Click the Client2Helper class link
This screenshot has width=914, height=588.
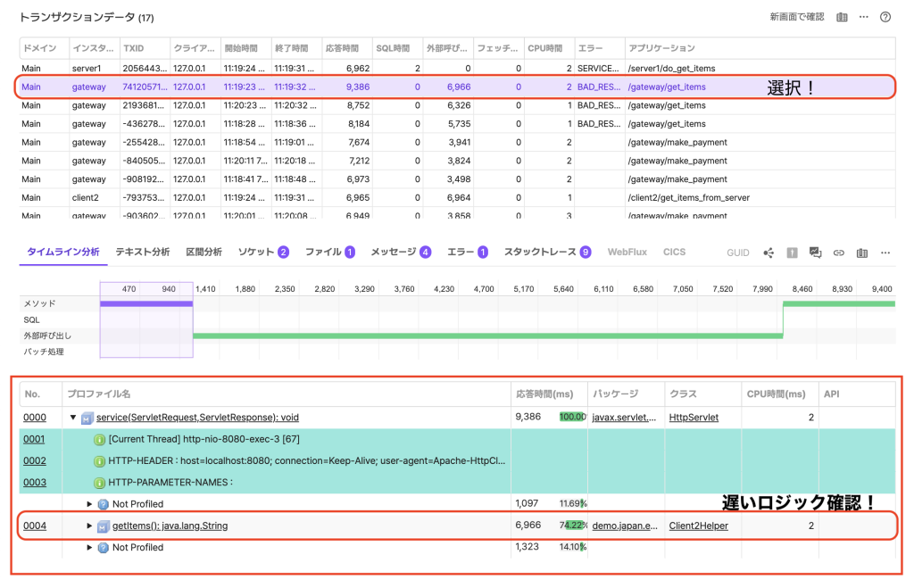(700, 526)
